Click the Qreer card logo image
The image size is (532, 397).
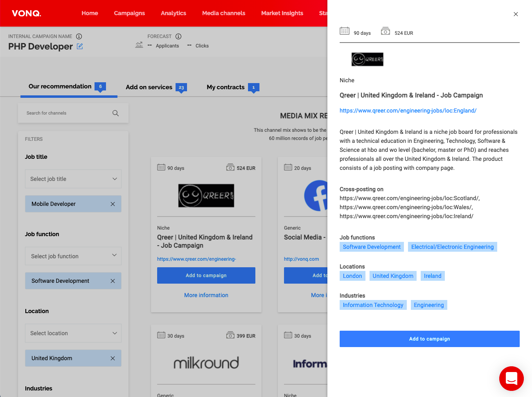pyautogui.click(x=206, y=196)
